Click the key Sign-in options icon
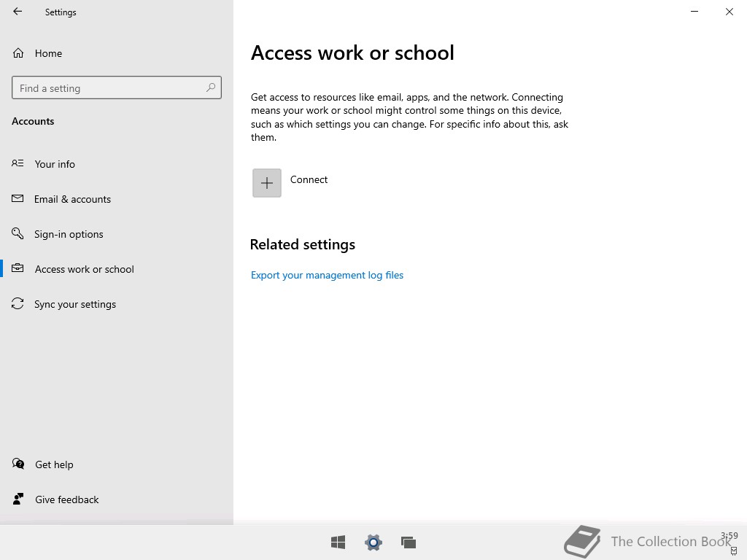The image size is (747, 560). [x=18, y=233]
